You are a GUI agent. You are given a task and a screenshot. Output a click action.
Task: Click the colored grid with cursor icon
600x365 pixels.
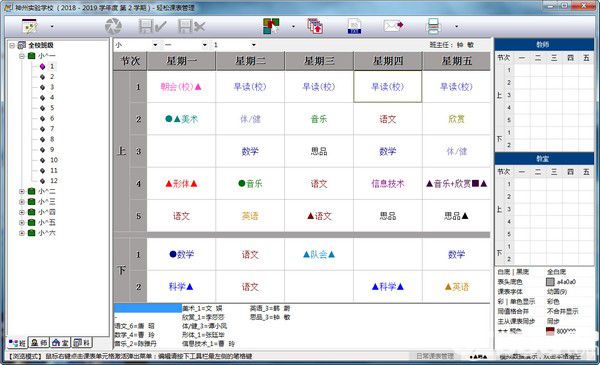click(271, 26)
